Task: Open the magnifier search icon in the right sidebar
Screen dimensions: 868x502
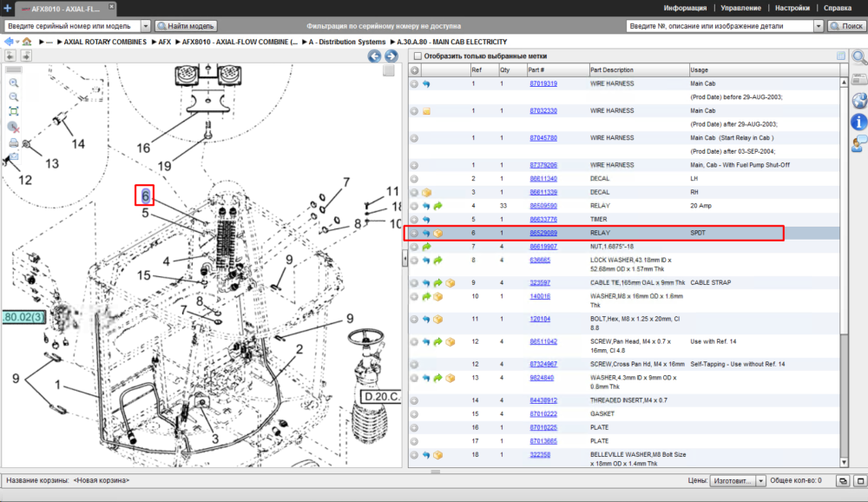Action: 859,57
